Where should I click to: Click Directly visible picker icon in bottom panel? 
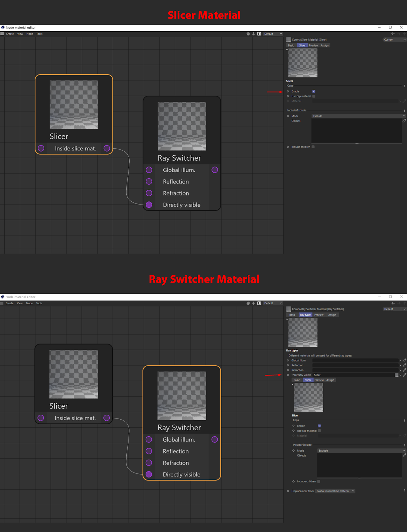point(404,375)
